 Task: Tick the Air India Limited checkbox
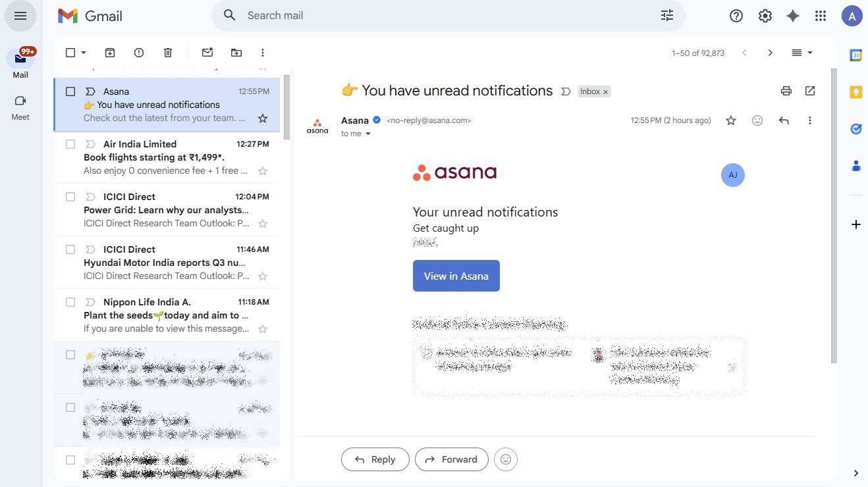(x=70, y=144)
